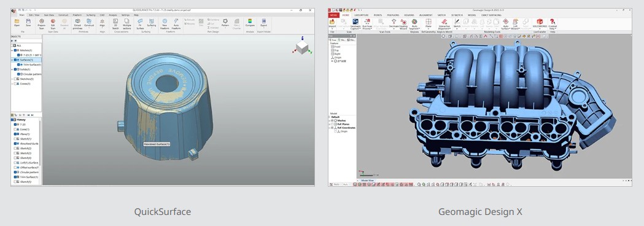Image resolution: width=644 pixels, height=226 pixels.
Task: Select Prepare Scan in the QuickSurface ribbon
Action: point(42,23)
